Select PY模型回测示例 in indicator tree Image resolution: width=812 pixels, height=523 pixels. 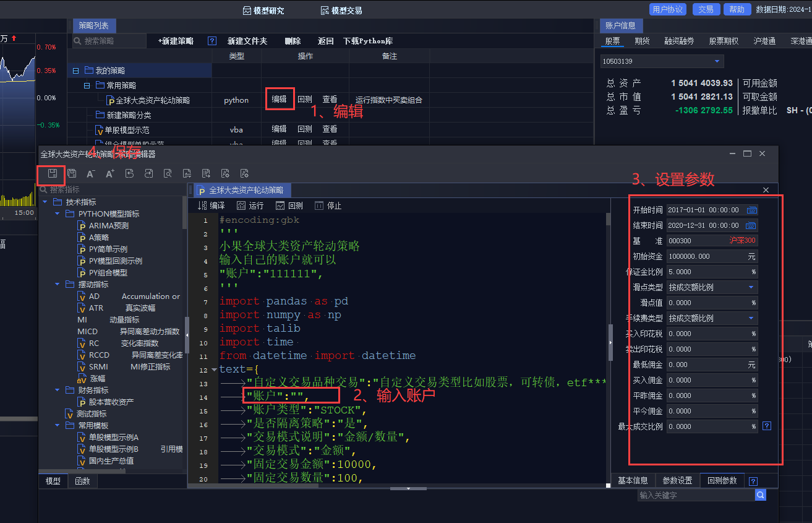pos(110,261)
